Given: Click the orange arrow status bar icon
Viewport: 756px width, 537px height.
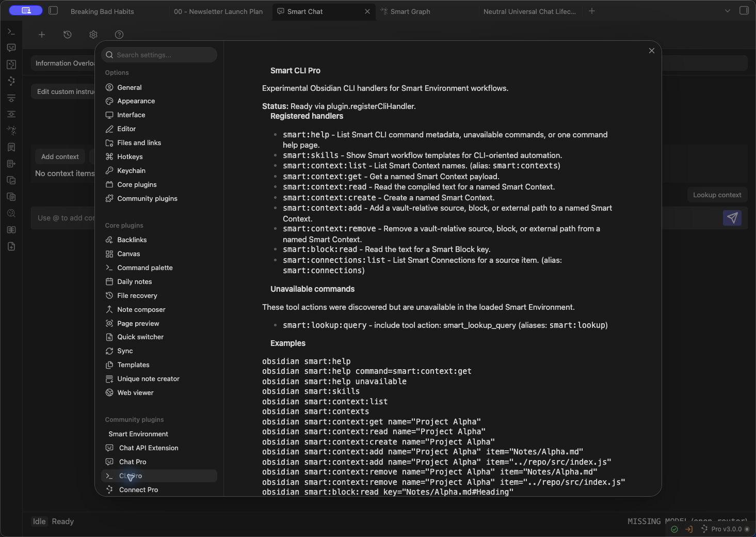Looking at the screenshot, I should click(689, 529).
